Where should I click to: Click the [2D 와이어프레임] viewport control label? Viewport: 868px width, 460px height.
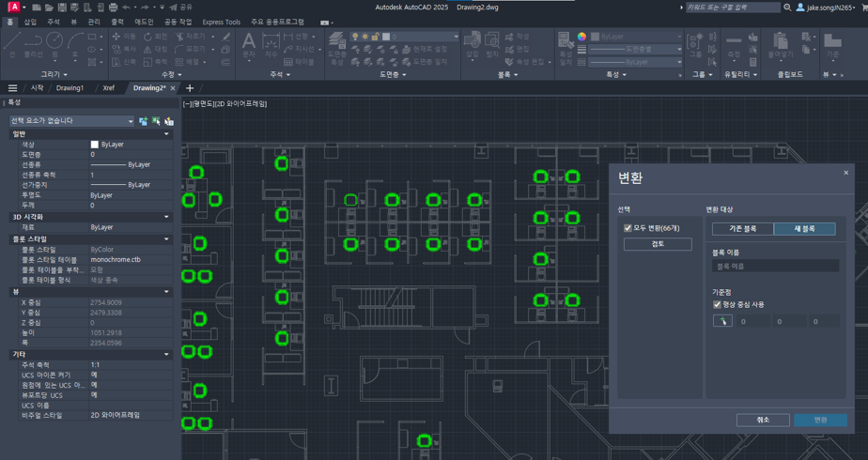point(240,103)
